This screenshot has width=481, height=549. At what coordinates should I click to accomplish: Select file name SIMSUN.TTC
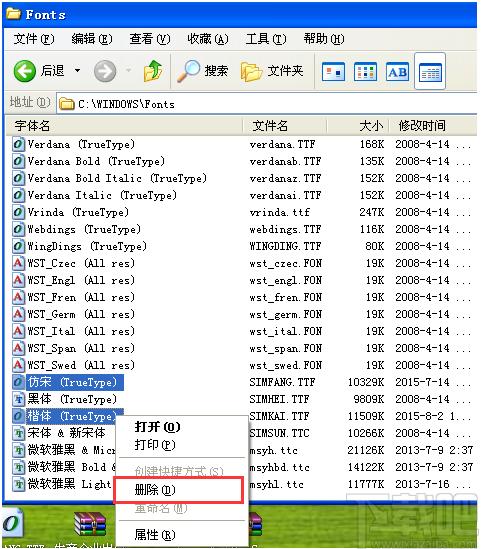(279, 433)
